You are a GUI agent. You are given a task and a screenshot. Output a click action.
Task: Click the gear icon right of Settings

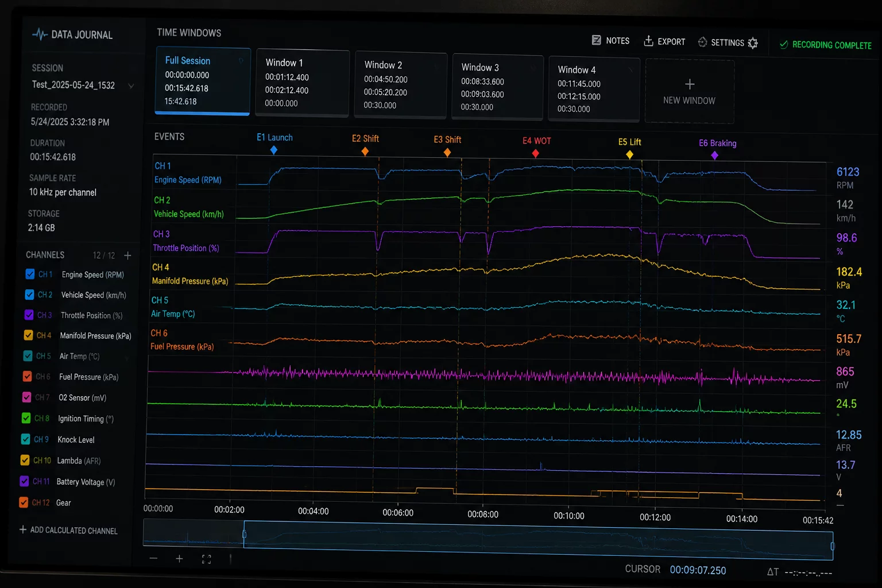pyautogui.click(x=753, y=43)
